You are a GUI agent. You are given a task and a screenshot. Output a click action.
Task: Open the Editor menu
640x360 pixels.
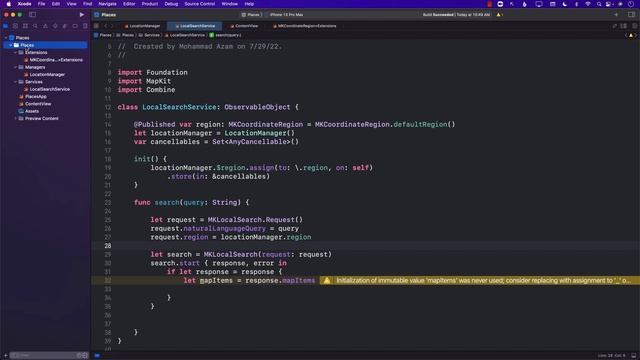(x=129, y=4)
